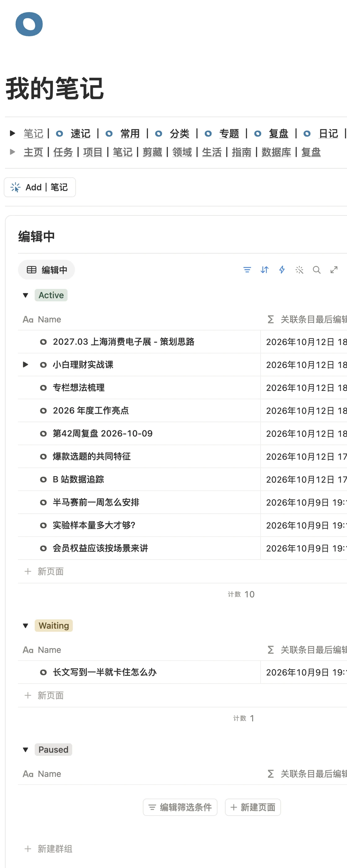
Task: Collapse the Paused group
Action: tap(26, 750)
